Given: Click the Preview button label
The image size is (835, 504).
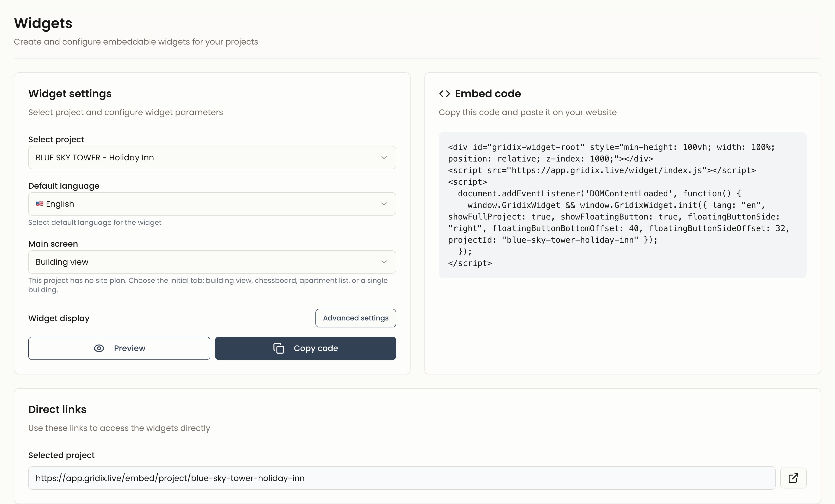Looking at the screenshot, I should click(129, 348).
